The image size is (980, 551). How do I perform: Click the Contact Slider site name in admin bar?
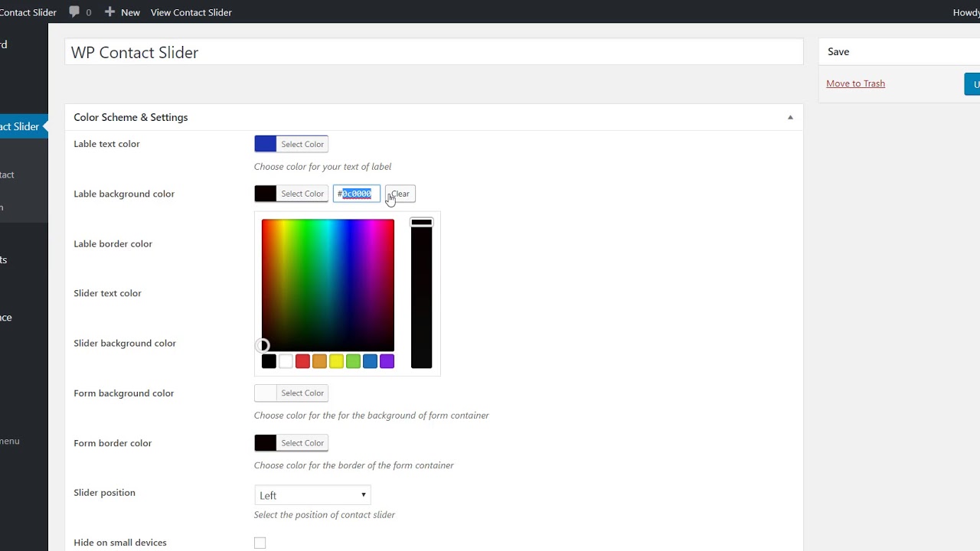28,12
